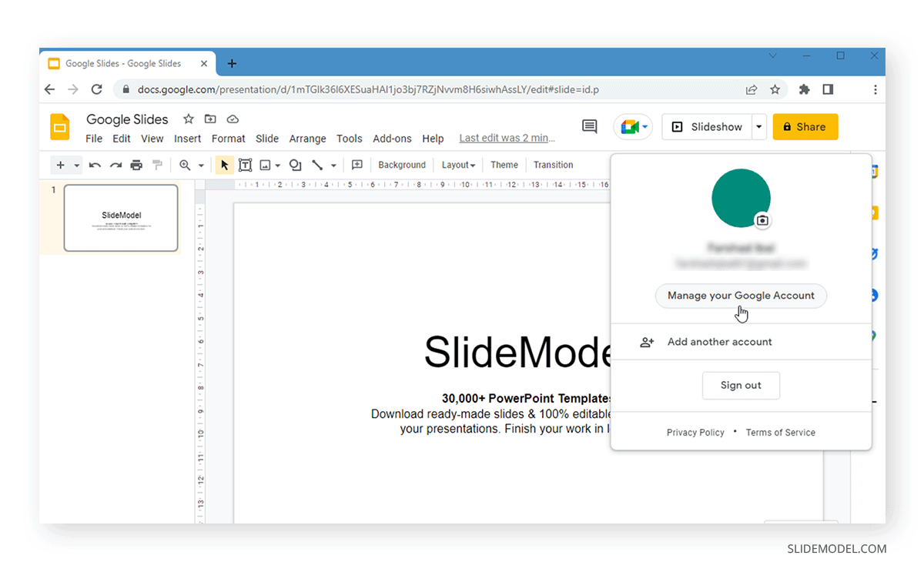Go back with the browser back arrow
Screen dimensions: 924x572
coord(50,89)
